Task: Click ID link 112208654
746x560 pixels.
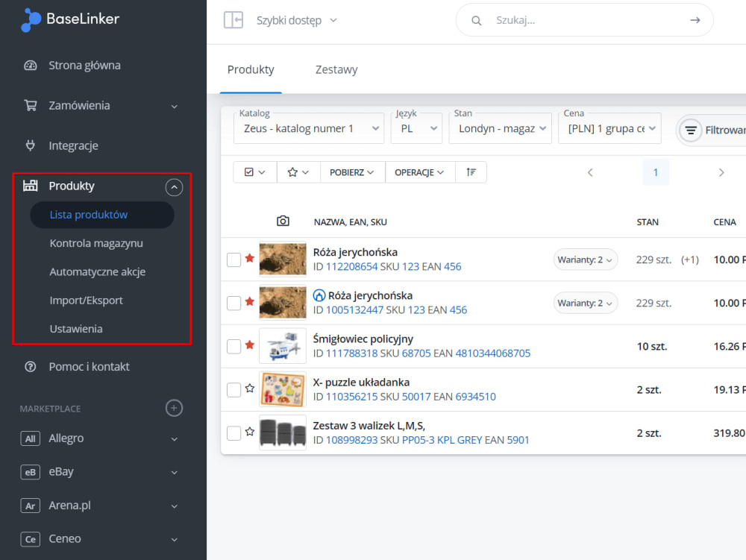Action: [x=351, y=266]
